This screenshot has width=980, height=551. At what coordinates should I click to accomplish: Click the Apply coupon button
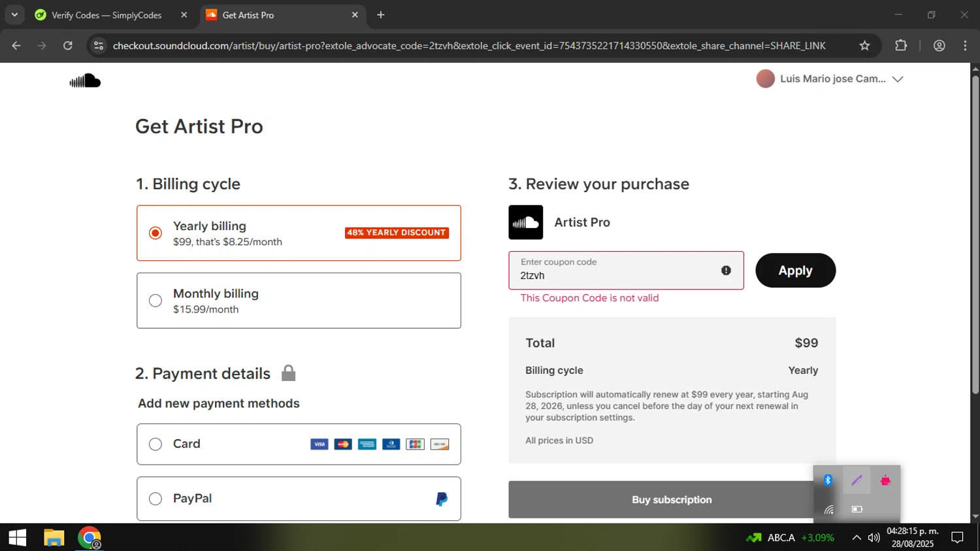pyautogui.click(x=795, y=271)
